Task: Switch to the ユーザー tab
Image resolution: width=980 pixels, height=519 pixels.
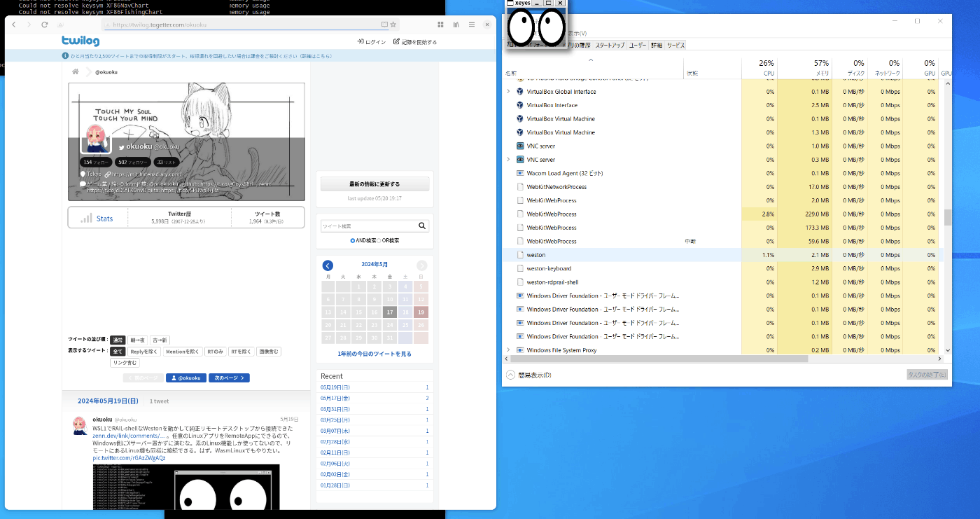Action: (x=638, y=45)
